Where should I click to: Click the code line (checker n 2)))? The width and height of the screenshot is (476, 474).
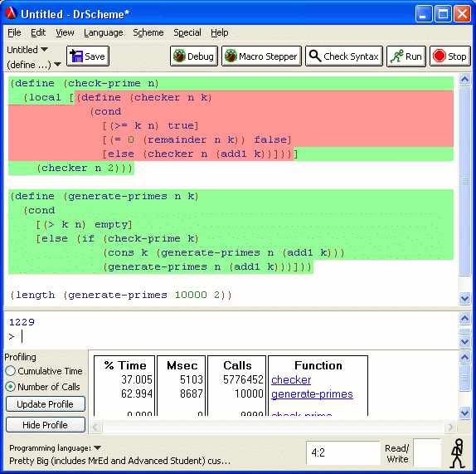[85, 168]
